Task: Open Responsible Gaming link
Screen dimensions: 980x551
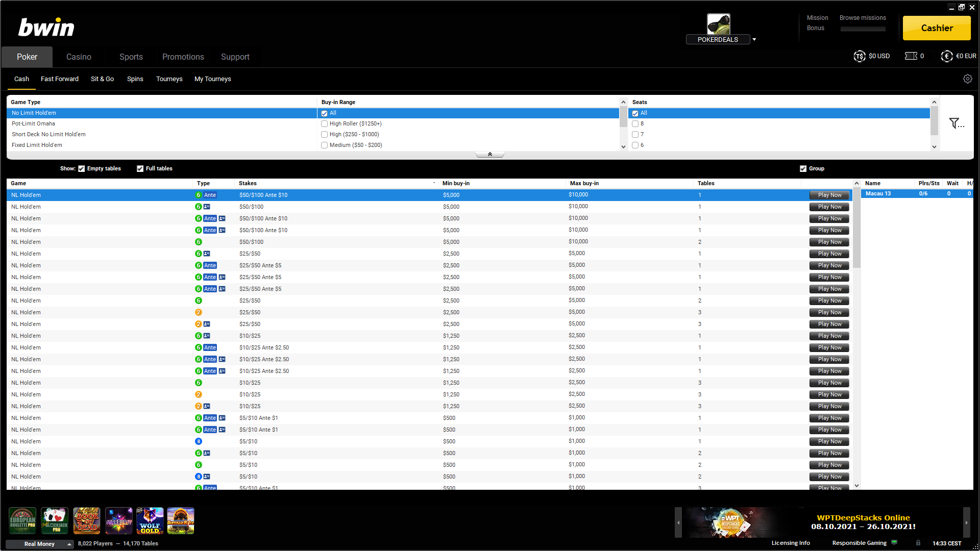Action: coord(859,543)
